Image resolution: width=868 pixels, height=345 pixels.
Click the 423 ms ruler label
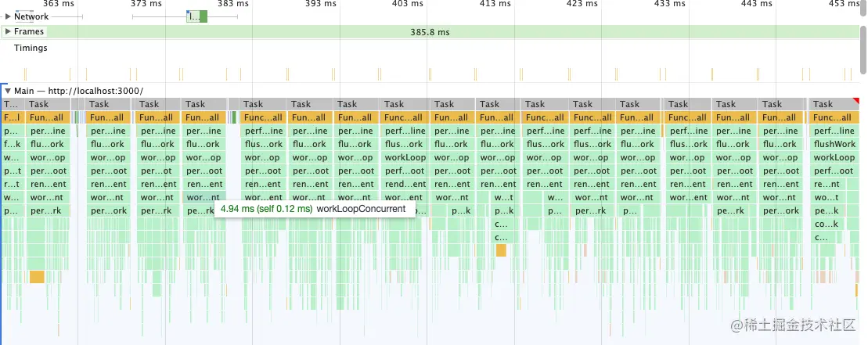[582, 4]
